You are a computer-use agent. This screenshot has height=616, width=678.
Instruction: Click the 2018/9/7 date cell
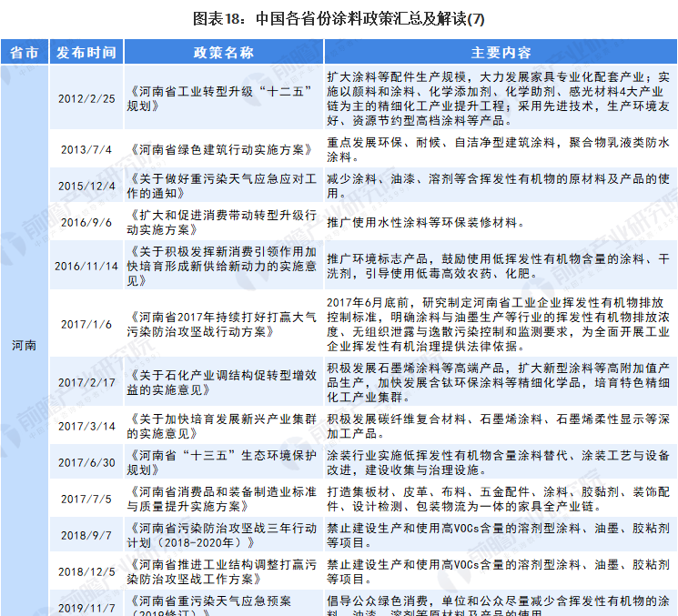pos(86,535)
